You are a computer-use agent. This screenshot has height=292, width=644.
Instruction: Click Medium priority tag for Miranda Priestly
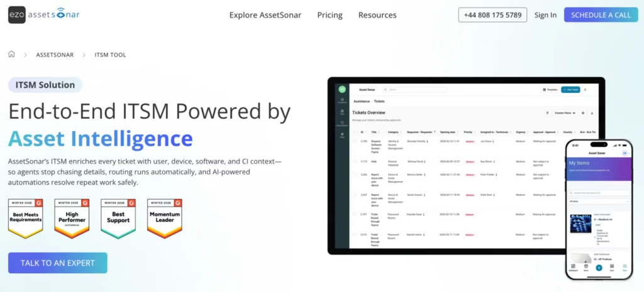coord(469,141)
